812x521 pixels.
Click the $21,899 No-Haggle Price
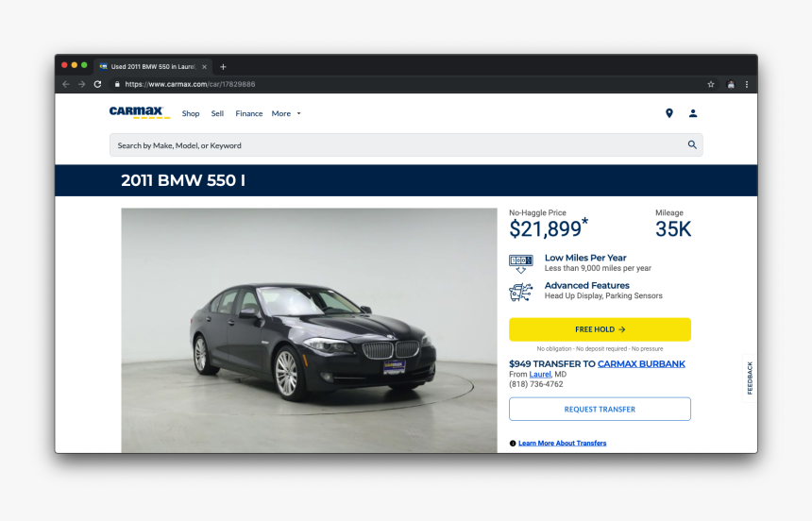pyautogui.click(x=549, y=228)
